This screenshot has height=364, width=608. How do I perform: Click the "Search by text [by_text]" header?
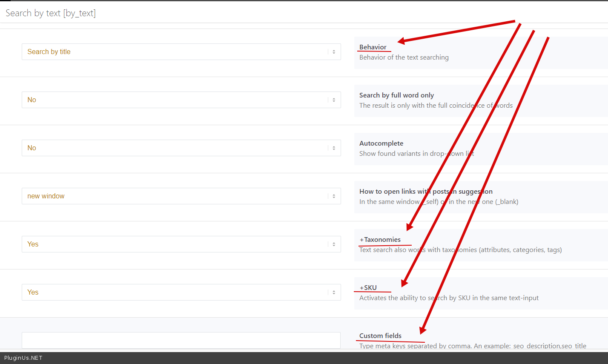pos(51,13)
